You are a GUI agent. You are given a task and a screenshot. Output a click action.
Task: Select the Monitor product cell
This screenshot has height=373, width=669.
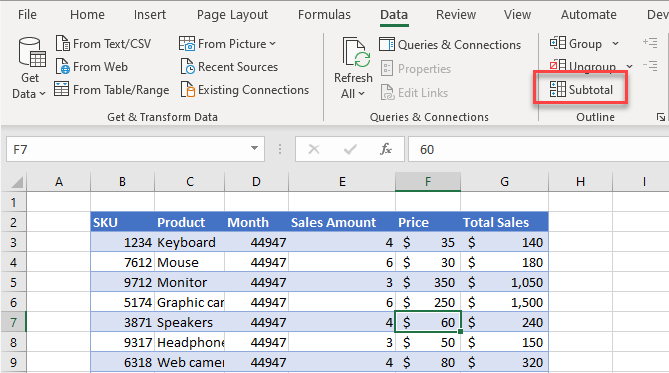(189, 283)
